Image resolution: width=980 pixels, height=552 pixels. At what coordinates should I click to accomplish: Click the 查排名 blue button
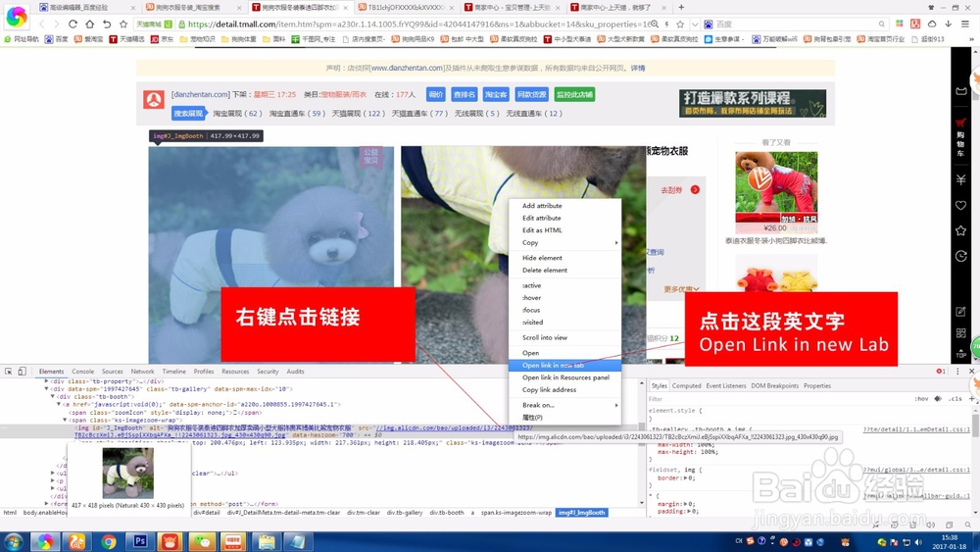point(464,94)
